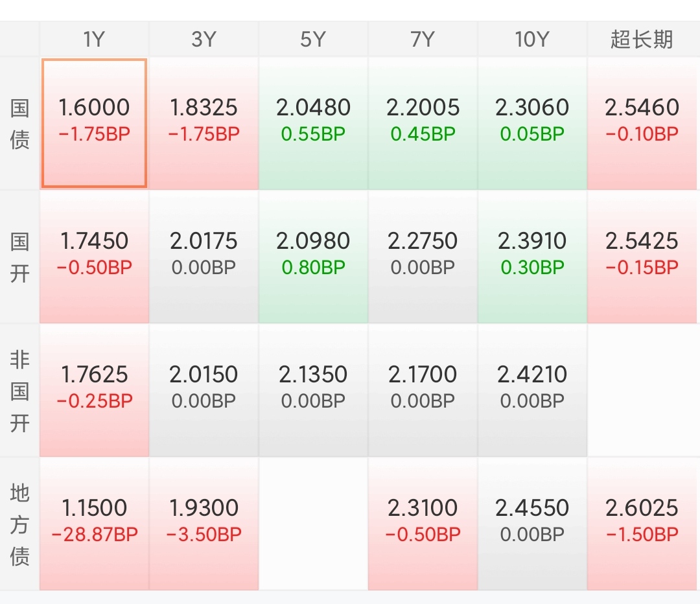Select the 国债 10Y cell showing 2.3060
The width and height of the screenshot is (700, 604).
(532, 123)
